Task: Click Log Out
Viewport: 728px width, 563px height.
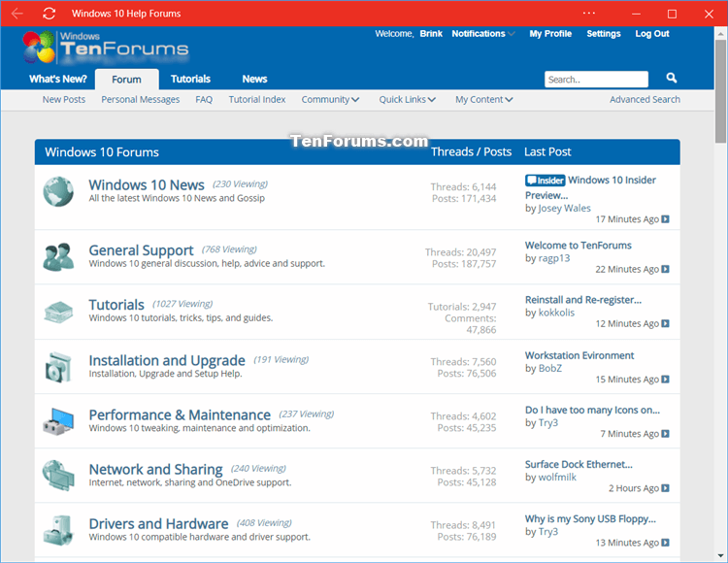Action: tap(652, 33)
